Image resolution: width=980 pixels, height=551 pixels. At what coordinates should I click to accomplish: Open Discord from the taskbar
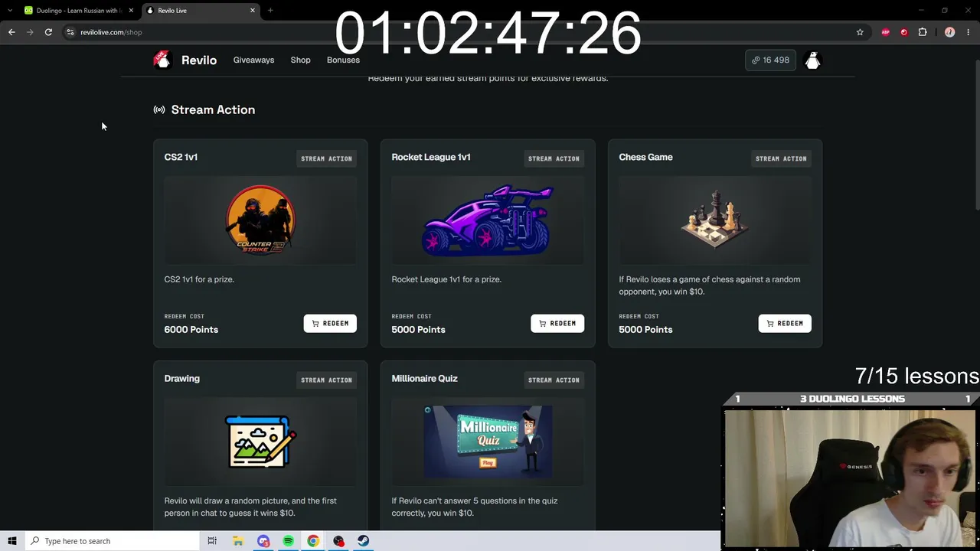click(263, 541)
